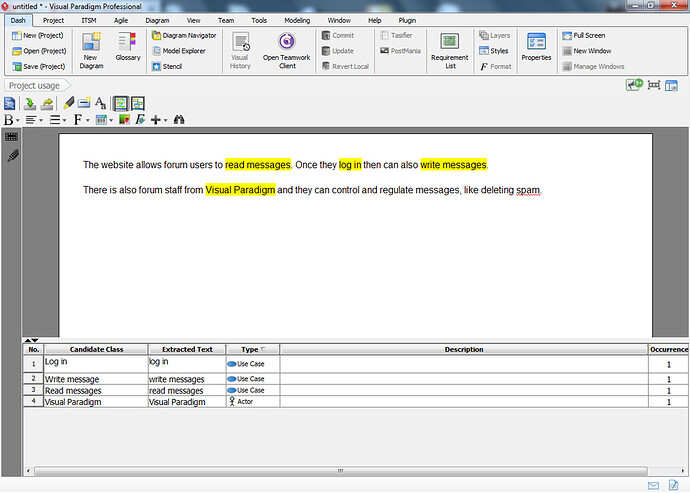The width and height of the screenshot is (690, 493).
Task: Switch to Full Screen mode
Action: pyautogui.click(x=584, y=36)
